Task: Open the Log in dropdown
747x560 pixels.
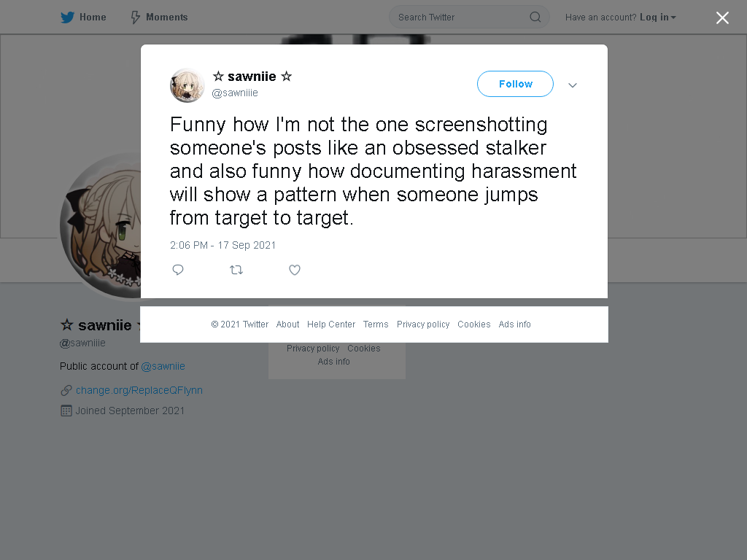Action: click(x=657, y=17)
